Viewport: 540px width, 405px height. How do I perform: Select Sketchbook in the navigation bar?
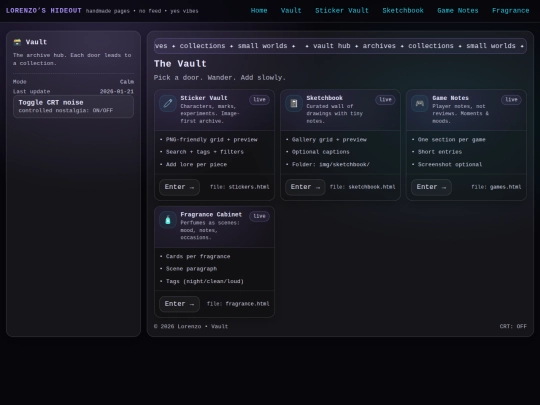pos(403,11)
